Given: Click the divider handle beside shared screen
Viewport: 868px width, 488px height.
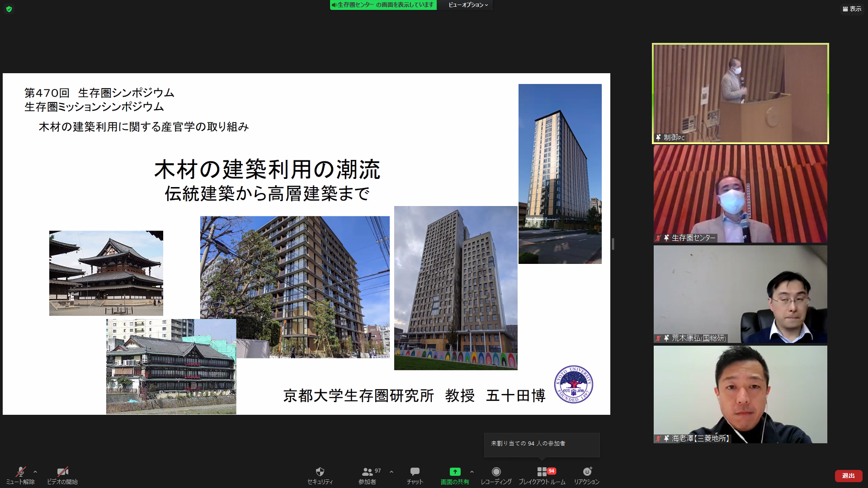Looking at the screenshot, I should [613, 244].
